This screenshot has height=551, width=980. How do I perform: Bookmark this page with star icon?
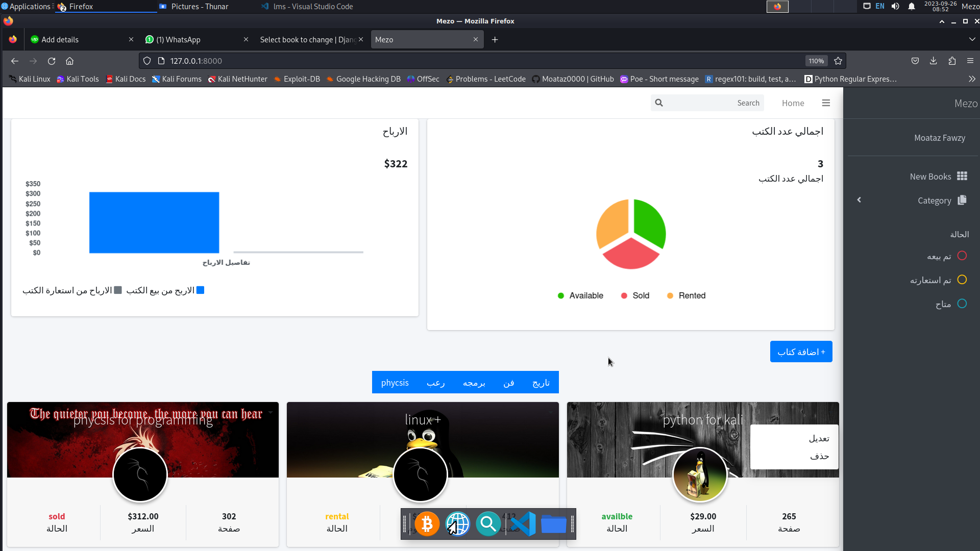click(838, 61)
